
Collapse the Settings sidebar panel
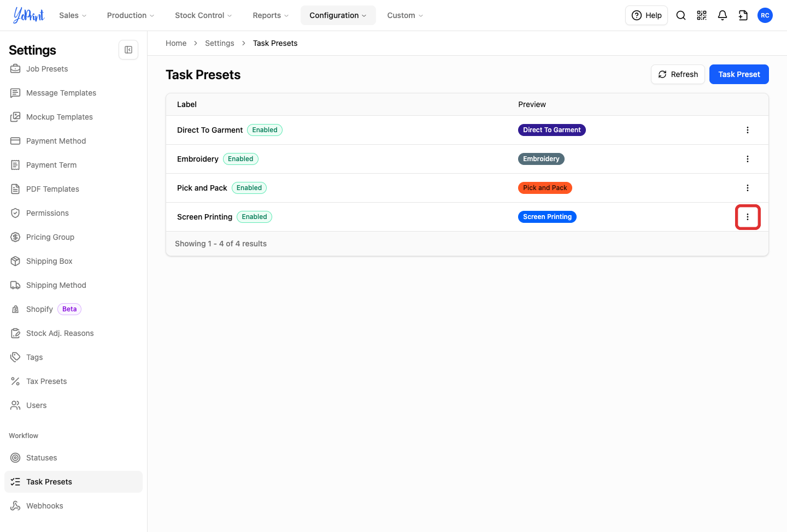point(128,50)
